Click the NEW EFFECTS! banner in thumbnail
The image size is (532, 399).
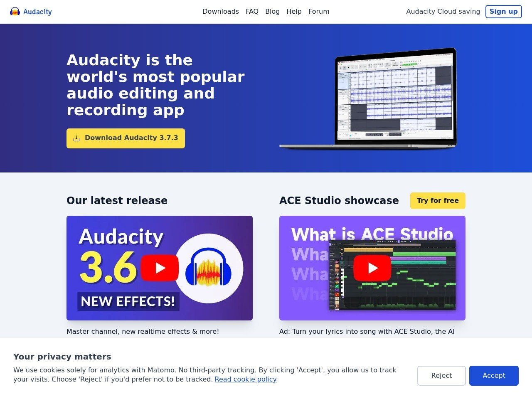128,301
